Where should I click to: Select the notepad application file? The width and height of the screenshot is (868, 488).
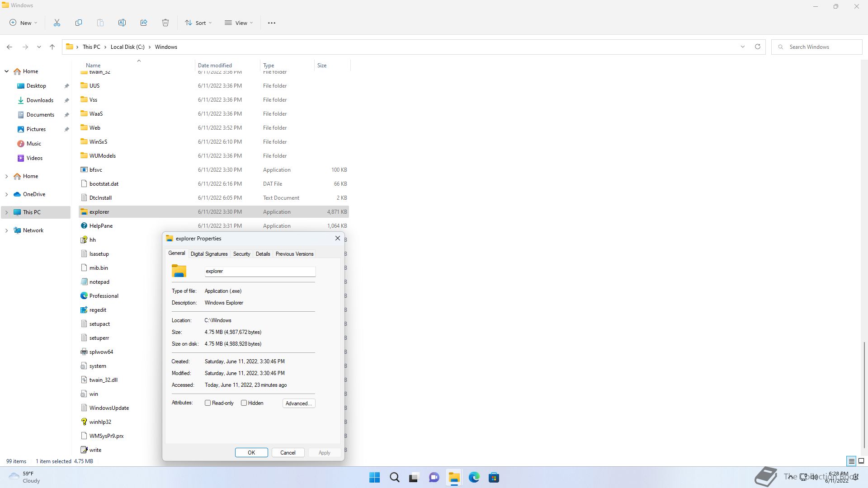pos(99,282)
